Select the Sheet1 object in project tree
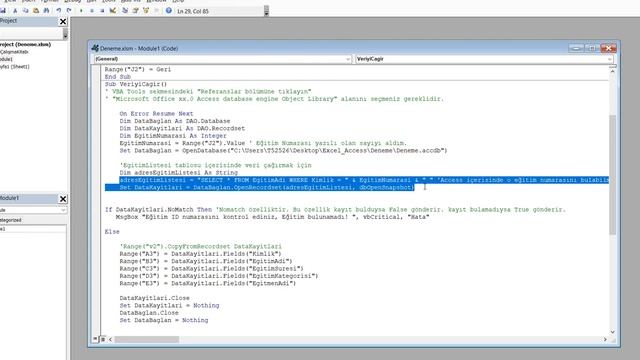 15,67
